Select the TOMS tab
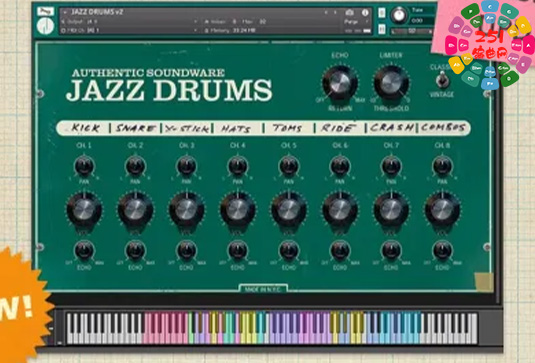 [287, 128]
